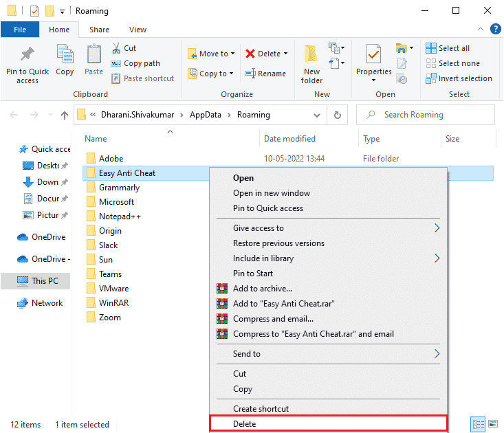Choose Open in new window
This screenshot has width=504, height=433.
328,193
